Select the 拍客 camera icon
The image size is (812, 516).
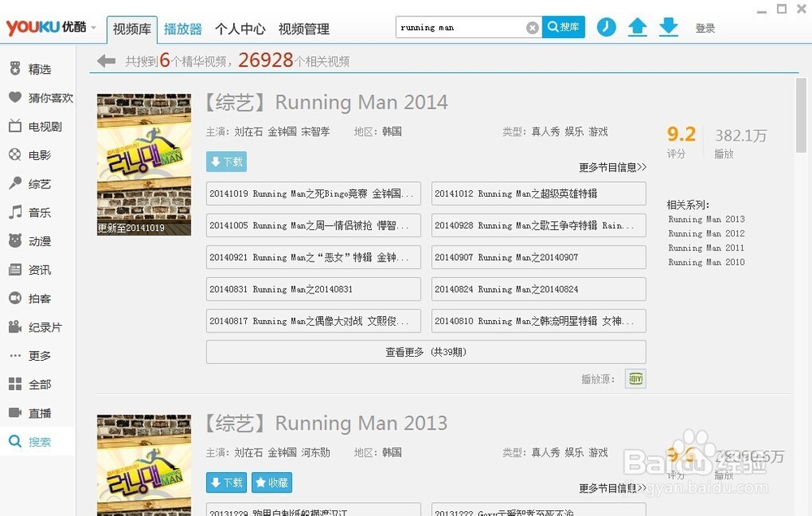tap(15, 298)
